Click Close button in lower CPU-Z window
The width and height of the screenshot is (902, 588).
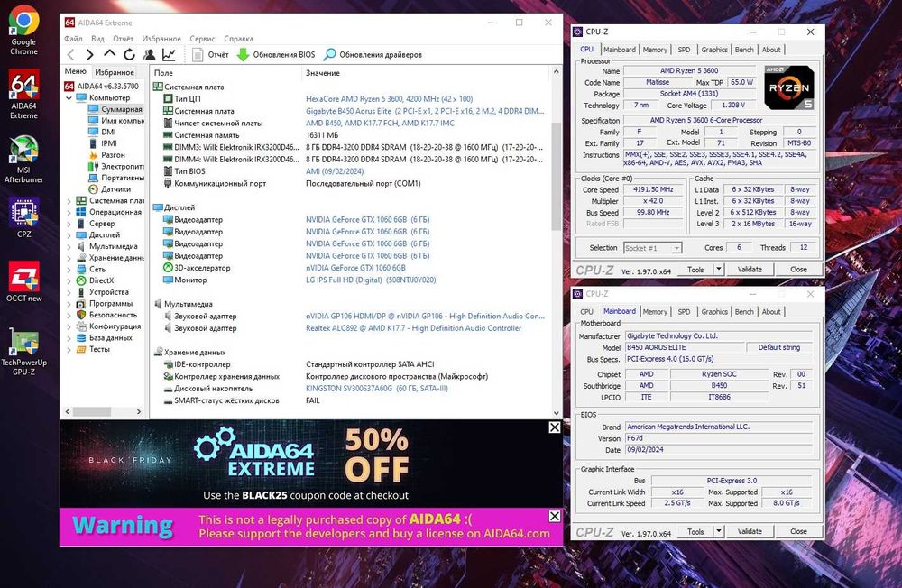click(x=798, y=531)
